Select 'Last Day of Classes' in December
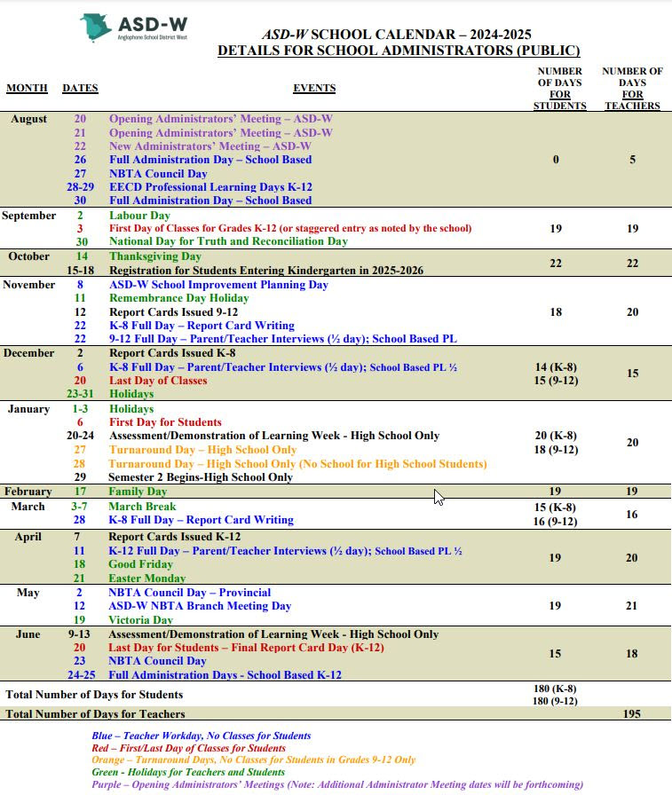Viewport: 672px width, 795px height. 158,381
